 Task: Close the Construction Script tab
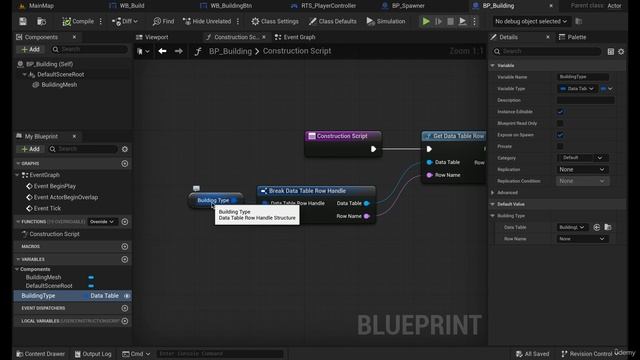pos(264,37)
